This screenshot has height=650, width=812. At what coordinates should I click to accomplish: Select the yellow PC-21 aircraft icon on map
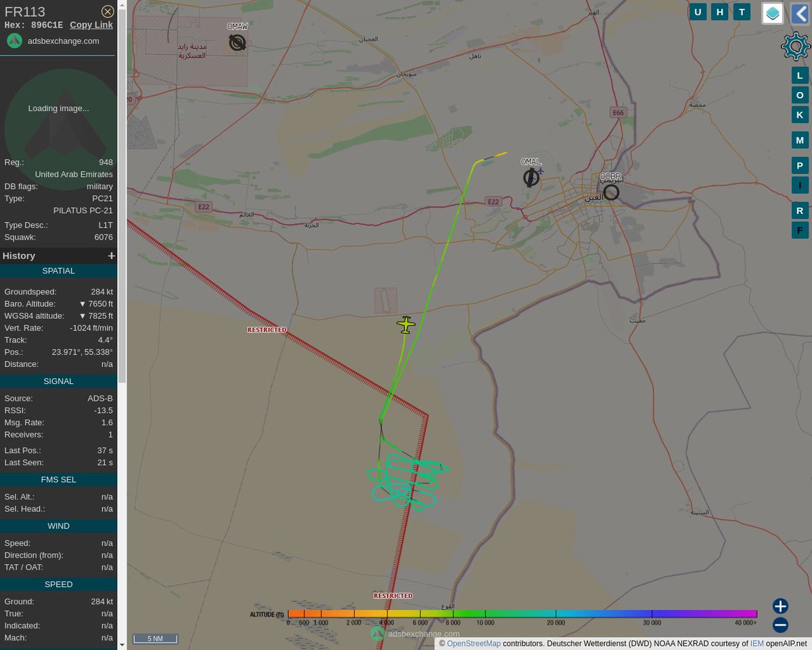click(x=406, y=325)
